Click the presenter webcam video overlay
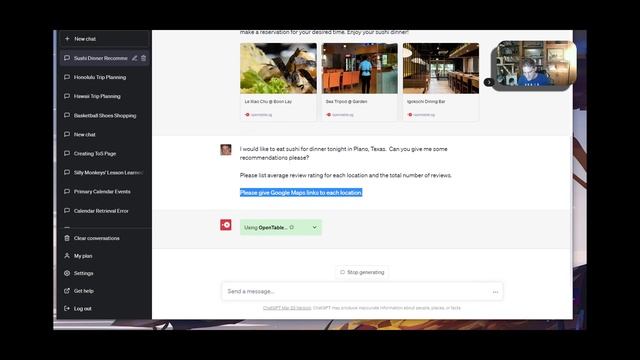This screenshot has width=640, height=360. (534, 64)
